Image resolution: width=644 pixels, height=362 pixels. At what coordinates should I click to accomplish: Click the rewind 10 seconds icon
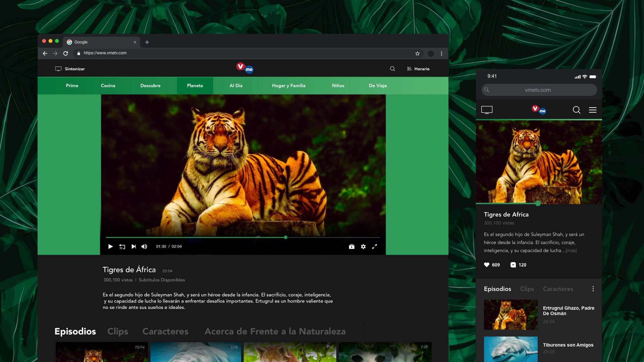click(122, 247)
